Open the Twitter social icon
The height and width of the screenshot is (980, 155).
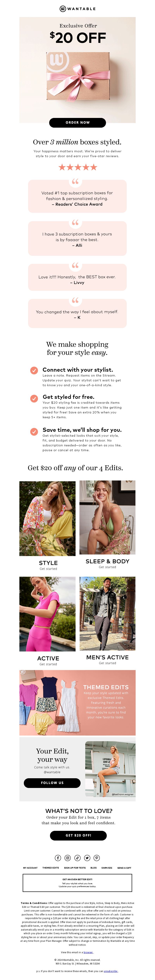click(x=87, y=857)
